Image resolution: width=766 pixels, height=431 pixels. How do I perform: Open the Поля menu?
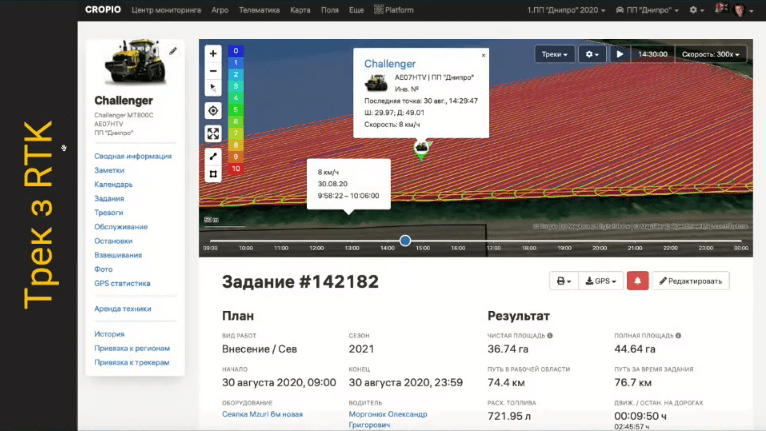click(x=330, y=10)
